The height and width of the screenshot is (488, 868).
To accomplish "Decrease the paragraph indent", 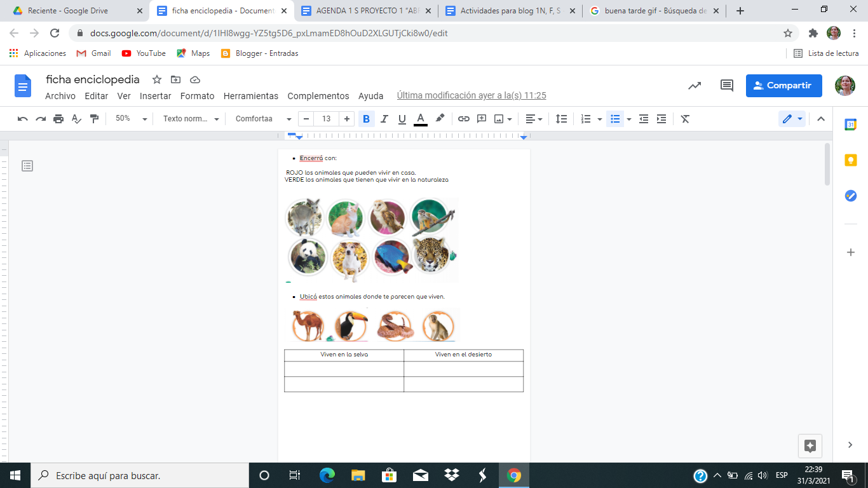I will point(644,119).
